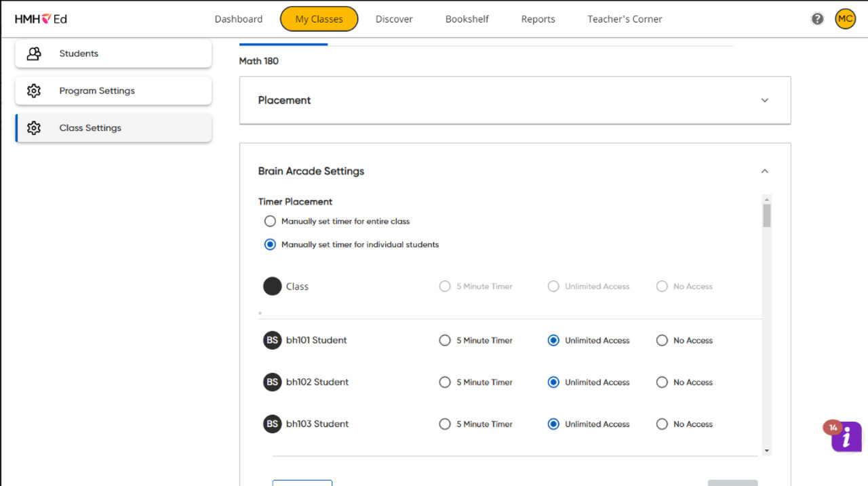
Task: Click the Program Settings gear icon
Action: click(x=34, y=91)
